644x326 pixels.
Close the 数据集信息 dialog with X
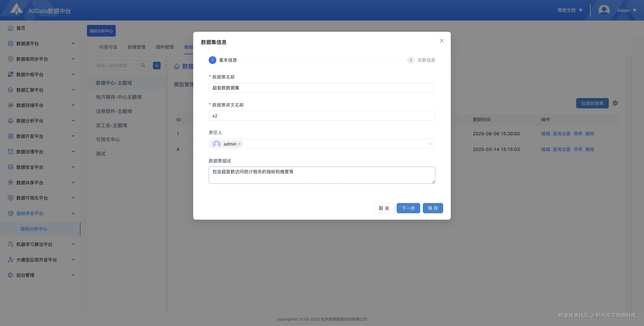[442, 41]
